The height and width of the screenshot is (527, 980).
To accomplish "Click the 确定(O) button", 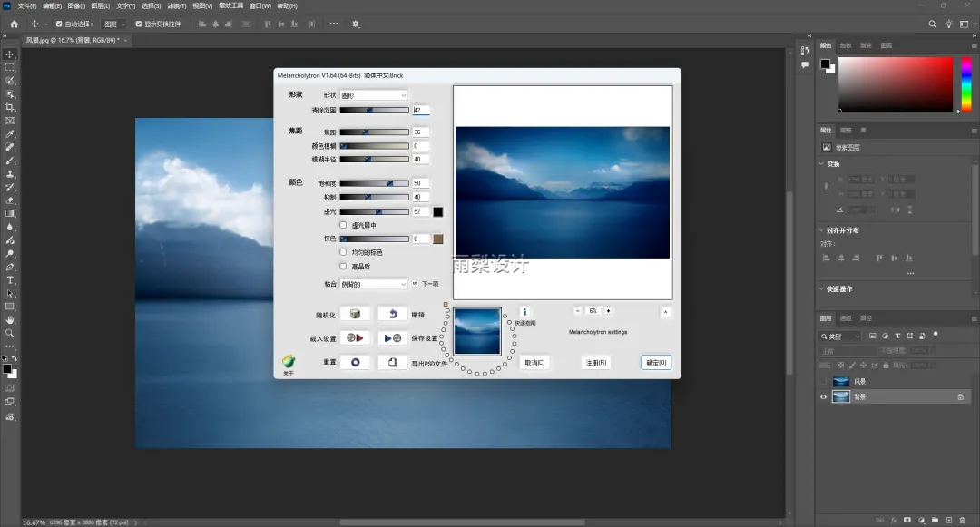I will click(x=655, y=363).
